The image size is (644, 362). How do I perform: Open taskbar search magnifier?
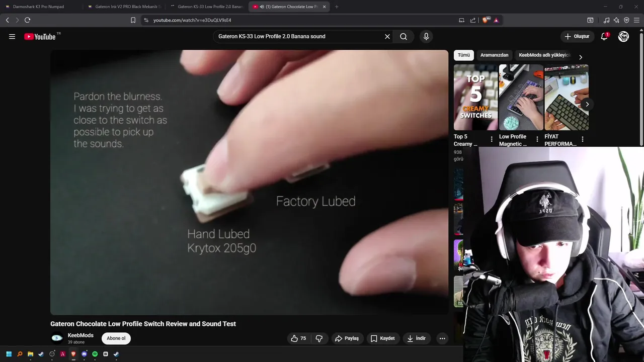coord(20,354)
